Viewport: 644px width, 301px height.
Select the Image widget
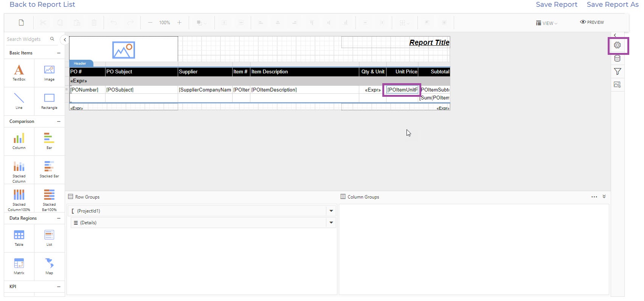coord(49,73)
